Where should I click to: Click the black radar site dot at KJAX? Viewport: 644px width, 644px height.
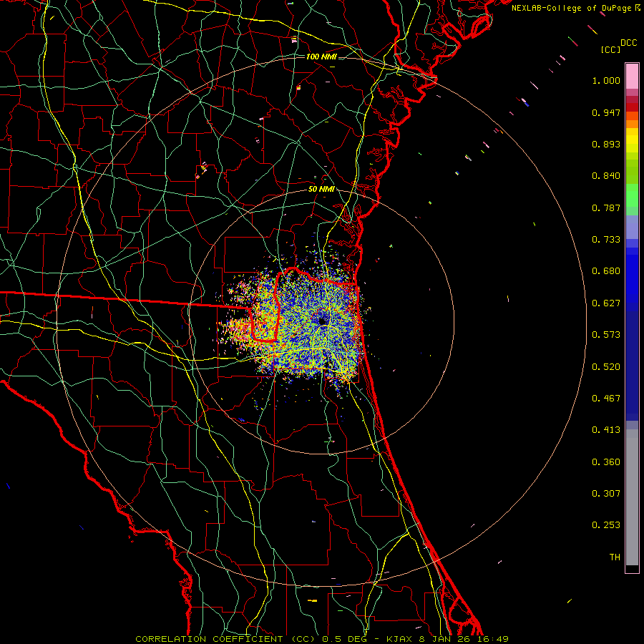pos(323,321)
